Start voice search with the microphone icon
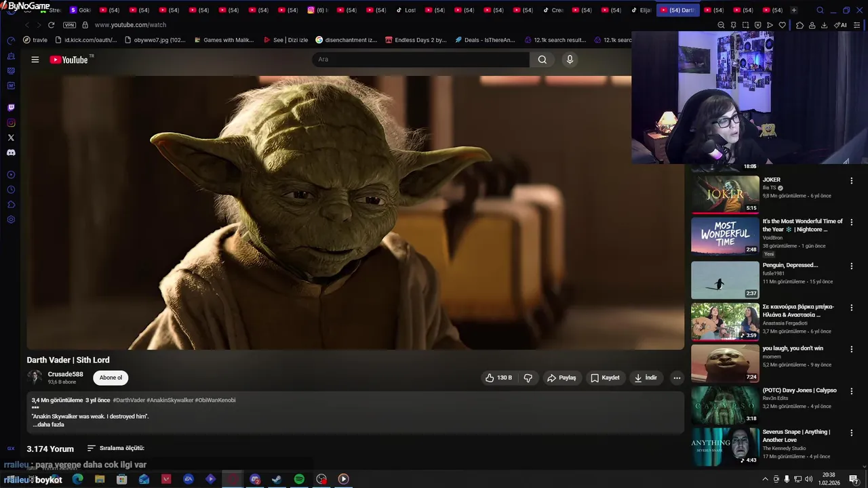Image resolution: width=868 pixels, height=488 pixels. tap(570, 60)
